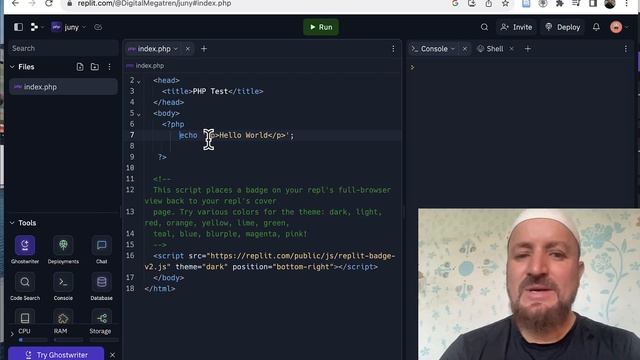Open the Git version control tool icon
640x360 pixels.
pos(102,318)
